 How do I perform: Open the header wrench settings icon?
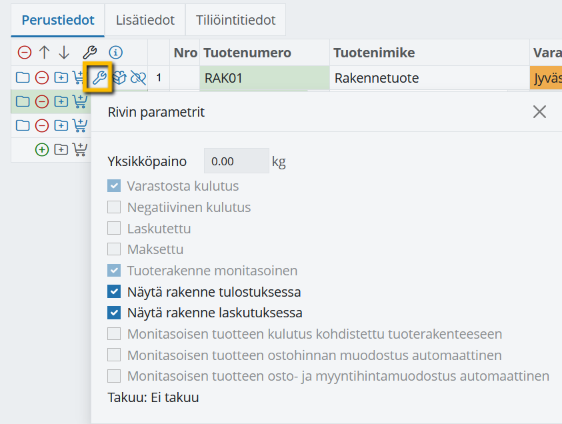(90, 52)
